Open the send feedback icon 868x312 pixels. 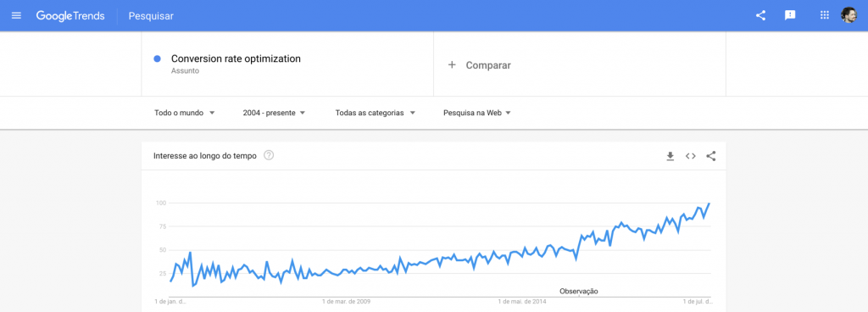click(x=790, y=15)
